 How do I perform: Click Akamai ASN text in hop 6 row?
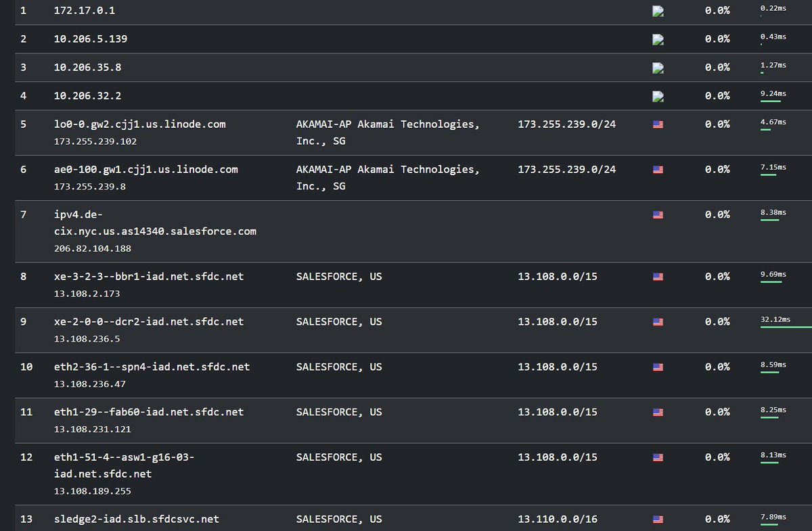[x=388, y=178]
